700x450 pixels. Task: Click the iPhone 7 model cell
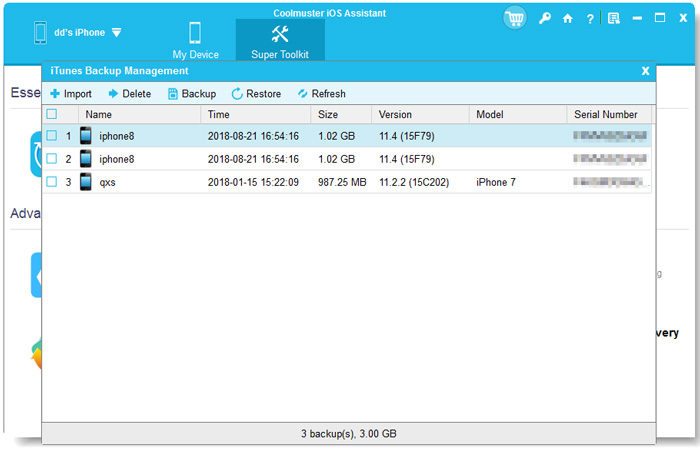click(x=496, y=182)
